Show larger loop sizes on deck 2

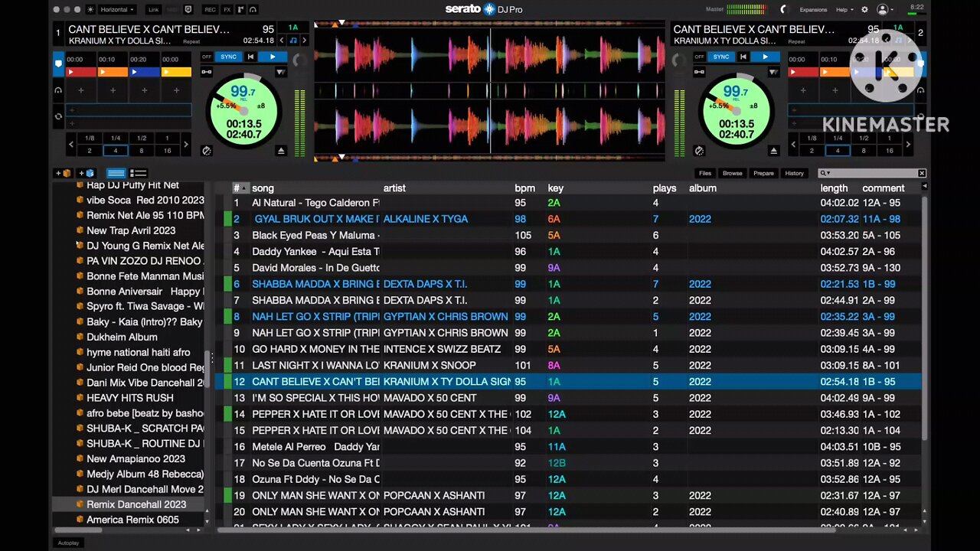(x=908, y=145)
